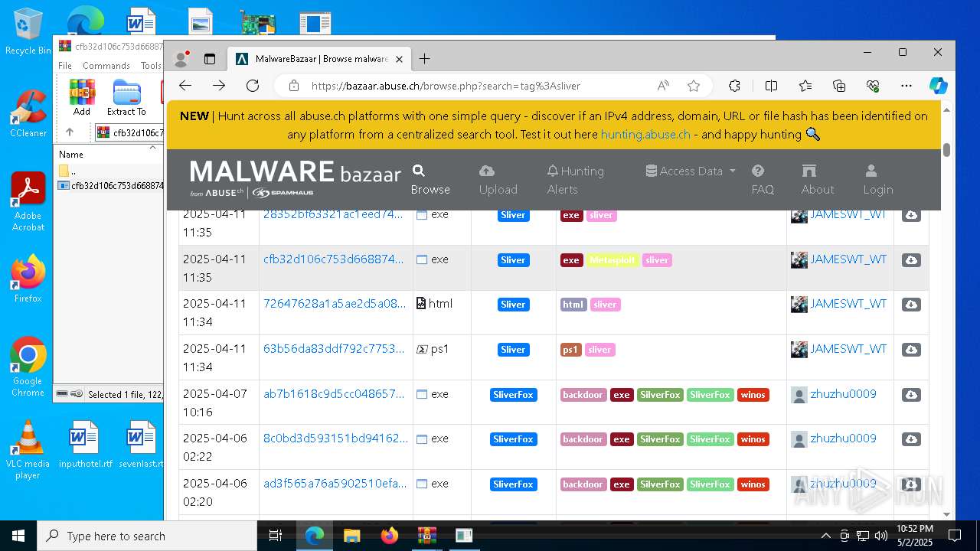Open hash link 72647628a1a5ae2d5a08
Screen dimensions: 980x551
[335, 304]
